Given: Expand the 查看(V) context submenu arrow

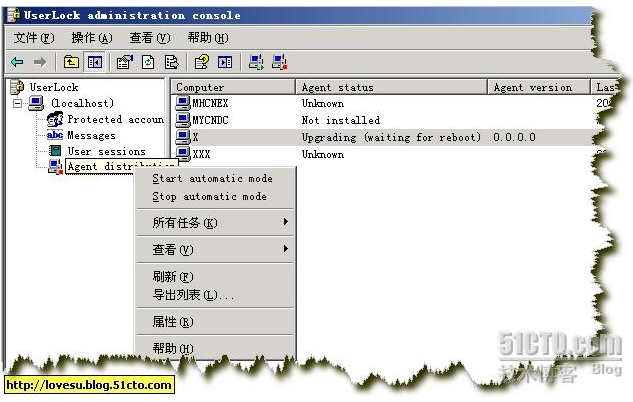Looking at the screenshot, I should (x=285, y=249).
